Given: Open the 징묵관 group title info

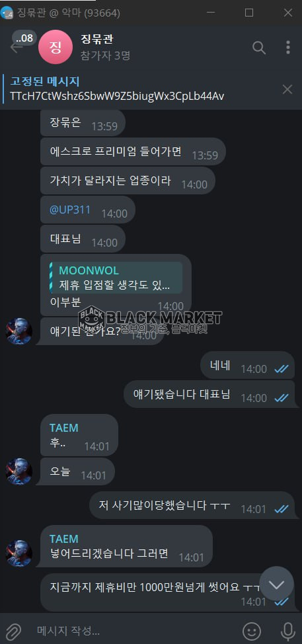Looking at the screenshot, I should coord(97,40).
